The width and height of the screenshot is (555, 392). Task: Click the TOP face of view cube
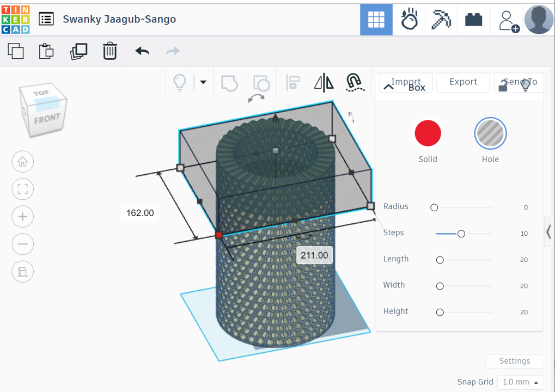[x=41, y=93]
